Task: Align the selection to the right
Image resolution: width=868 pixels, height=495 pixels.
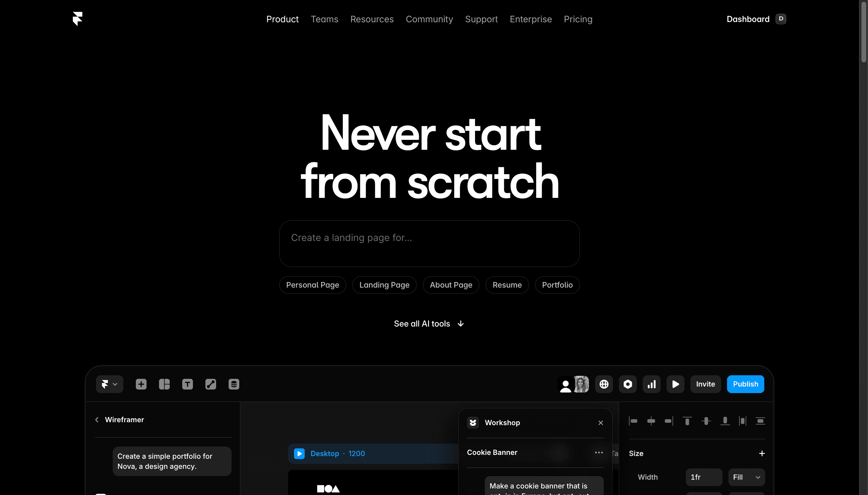Action: coord(669,421)
